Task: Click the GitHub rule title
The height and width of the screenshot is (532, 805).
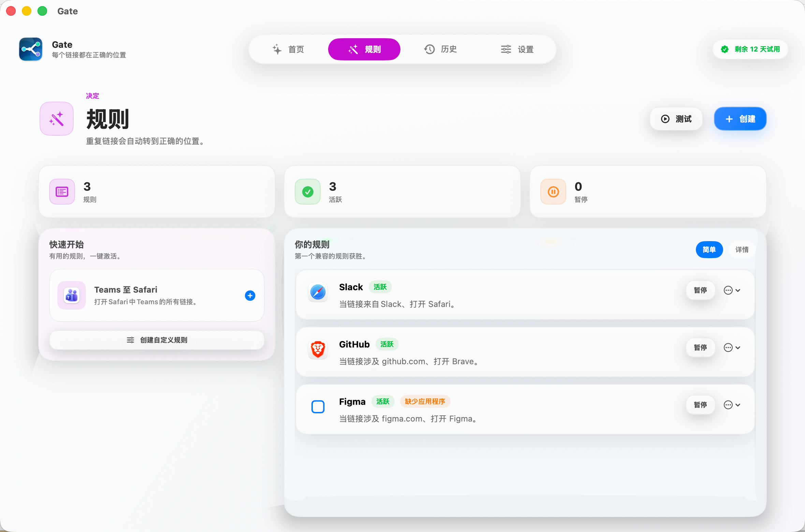Action: (x=354, y=344)
